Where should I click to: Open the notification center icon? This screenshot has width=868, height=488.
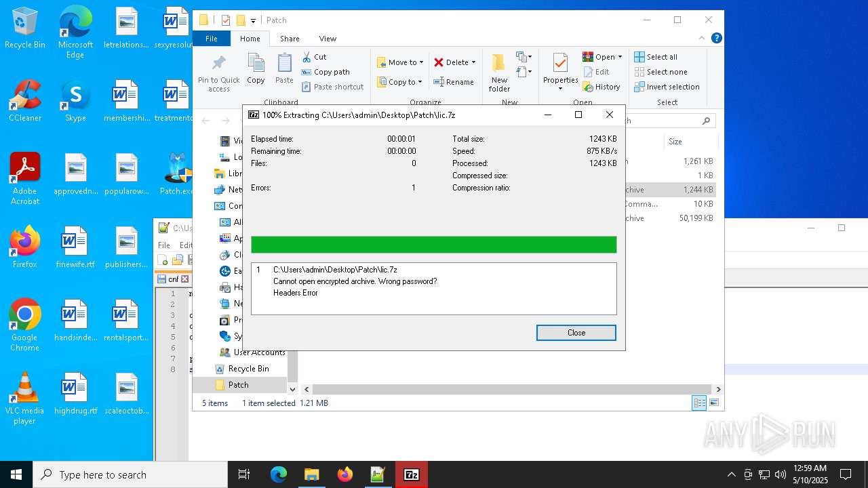pyautogui.click(x=846, y=474)
